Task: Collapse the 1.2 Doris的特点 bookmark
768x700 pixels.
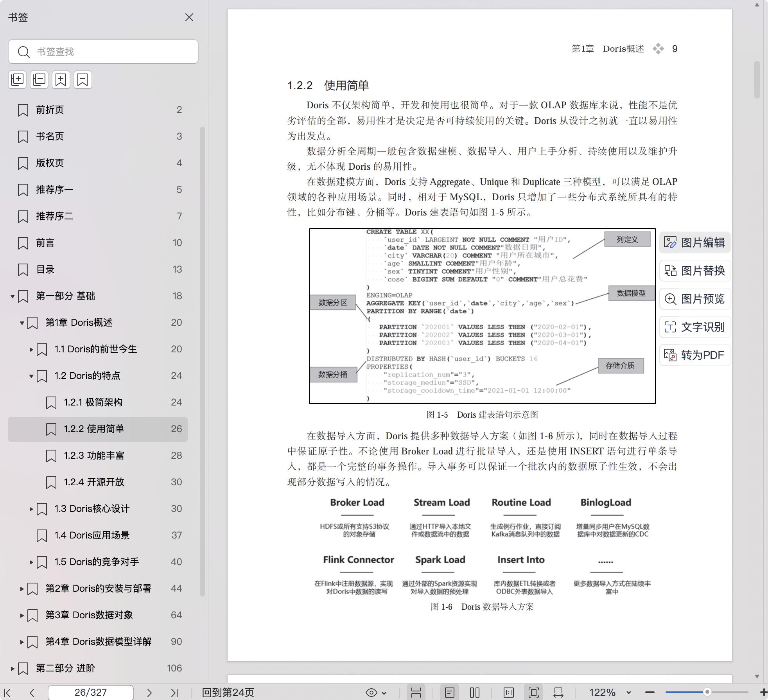Action: (x=31, y=376)
